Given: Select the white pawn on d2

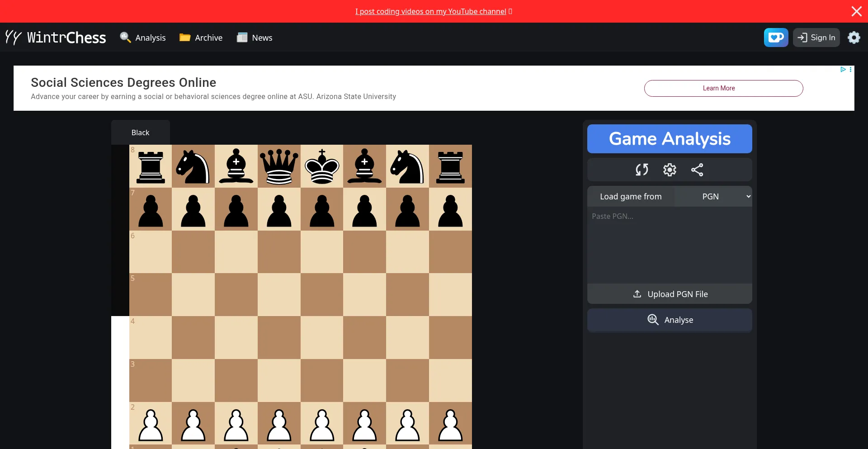Looking at the screenshot, I should [x=279, y=424].
